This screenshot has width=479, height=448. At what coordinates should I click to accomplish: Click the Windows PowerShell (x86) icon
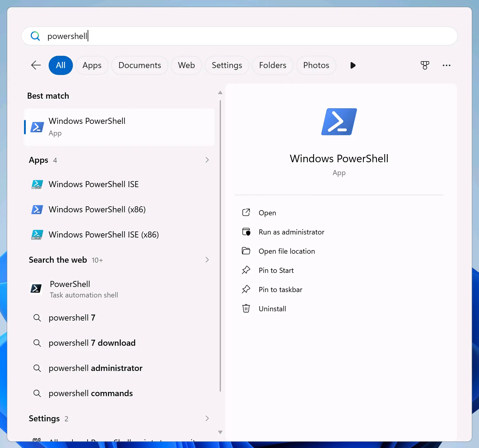37,209
